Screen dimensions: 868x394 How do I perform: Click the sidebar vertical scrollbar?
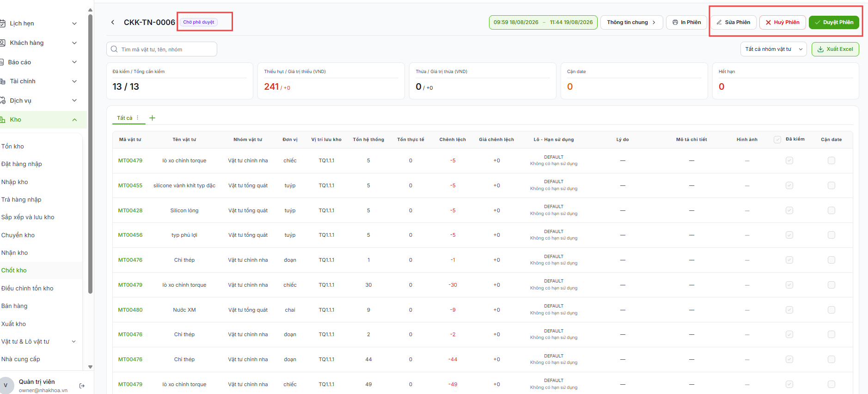(90, 154)
